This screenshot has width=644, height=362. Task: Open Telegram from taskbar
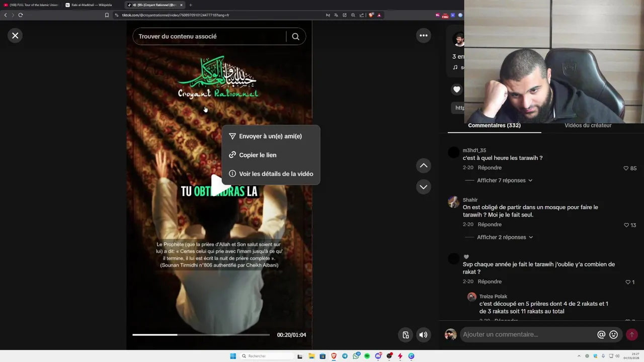345,356
